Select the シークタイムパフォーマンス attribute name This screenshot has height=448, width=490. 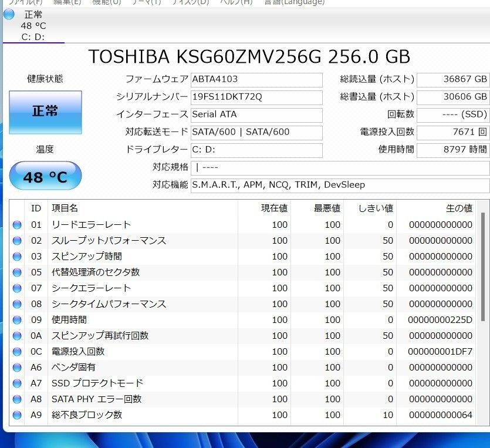tap(109, 304)
